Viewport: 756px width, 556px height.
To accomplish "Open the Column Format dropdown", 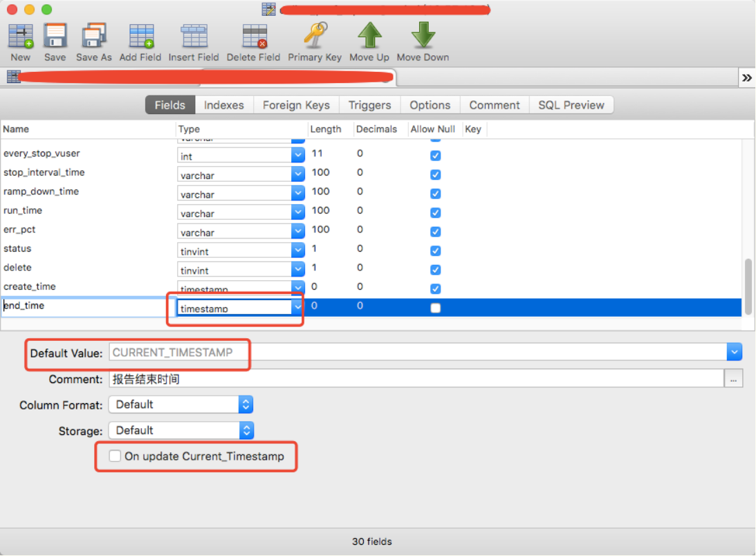I will pyautogui.click(x=246, y=405).
